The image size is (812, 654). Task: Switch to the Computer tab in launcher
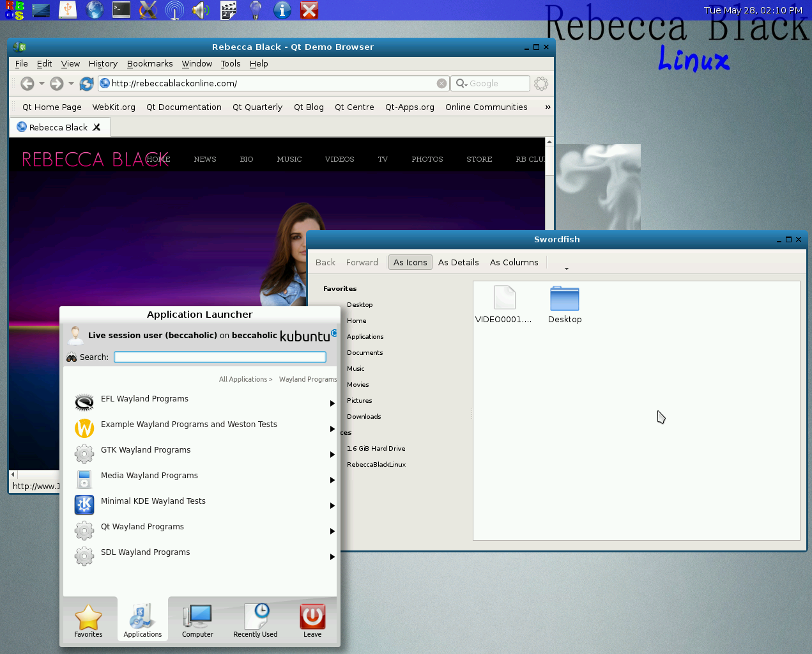pyautogui.click(x=197, y=620)
